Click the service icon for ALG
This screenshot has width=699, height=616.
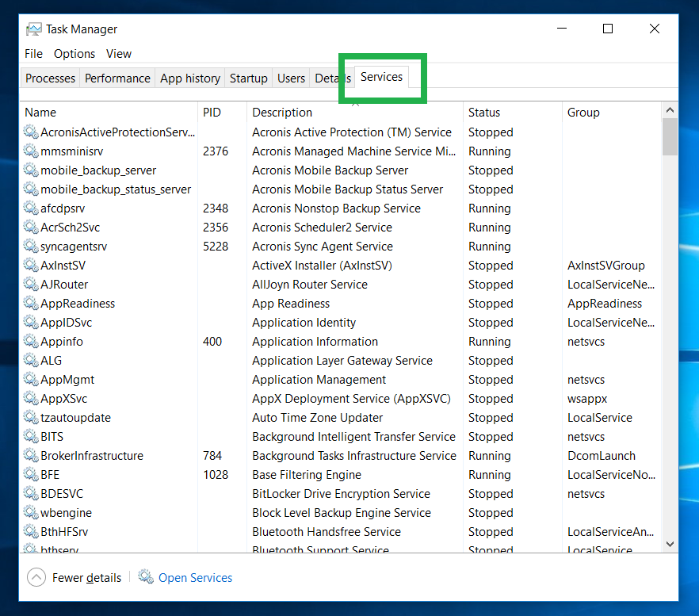tap(31, 361)
